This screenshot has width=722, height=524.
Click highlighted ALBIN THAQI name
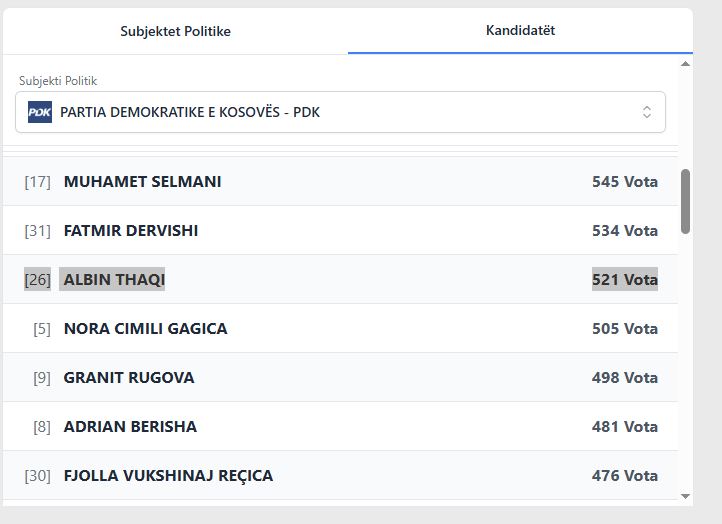[x=114, y=280]
